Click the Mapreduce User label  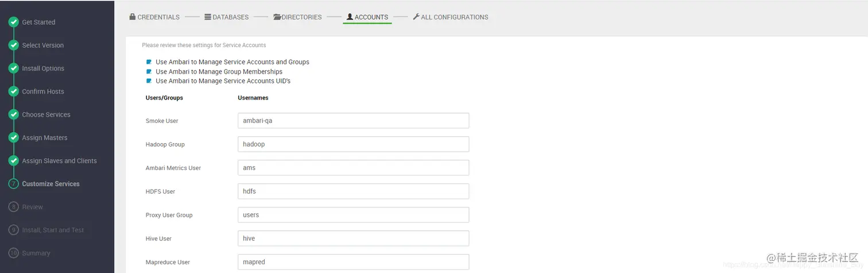click(168, 262)
